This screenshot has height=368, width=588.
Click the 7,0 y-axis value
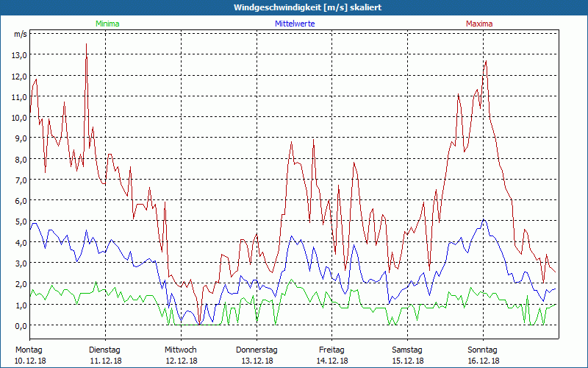(21, 180)
